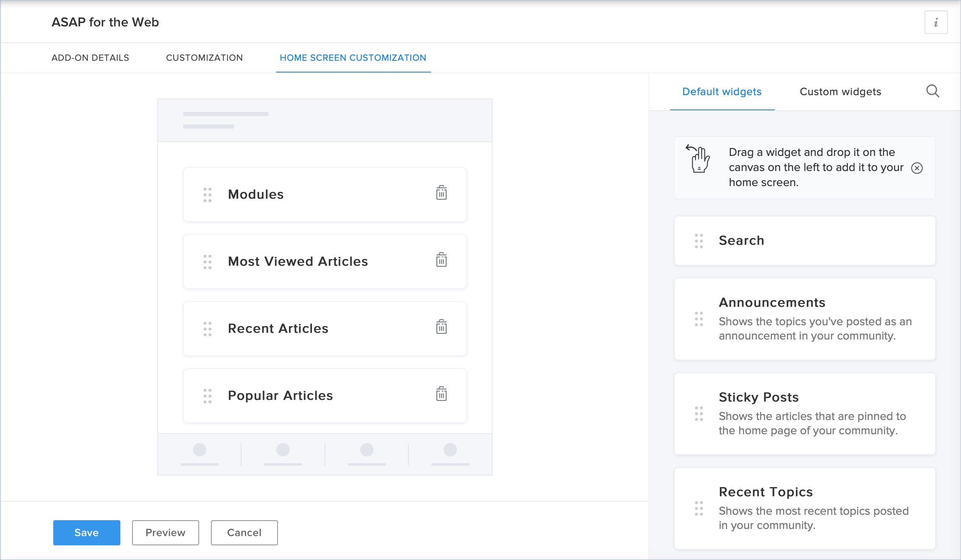Dismiss the drag-and-drop hint message

tap(917, 168)
